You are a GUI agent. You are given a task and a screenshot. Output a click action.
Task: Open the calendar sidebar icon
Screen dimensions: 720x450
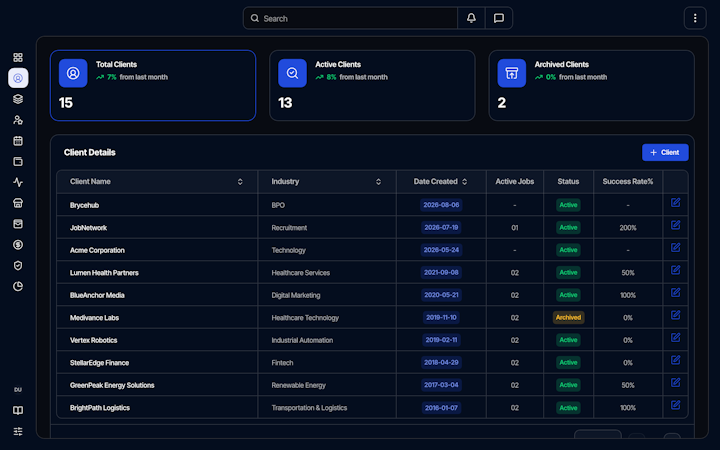[18, 141]
